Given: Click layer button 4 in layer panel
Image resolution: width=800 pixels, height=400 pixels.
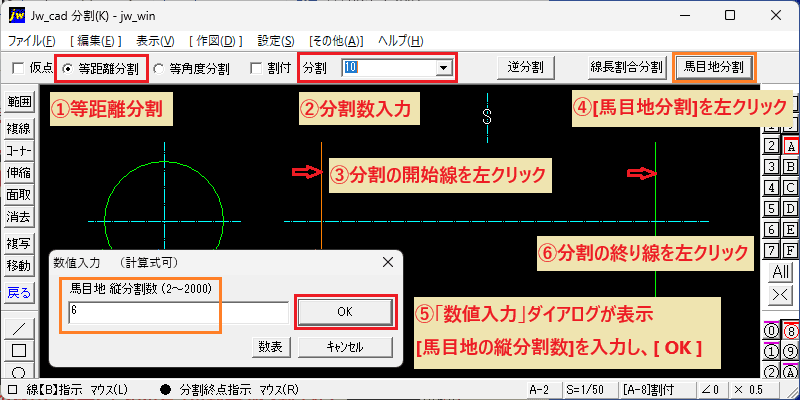Looking at the screenshot, I should (772, 187).
